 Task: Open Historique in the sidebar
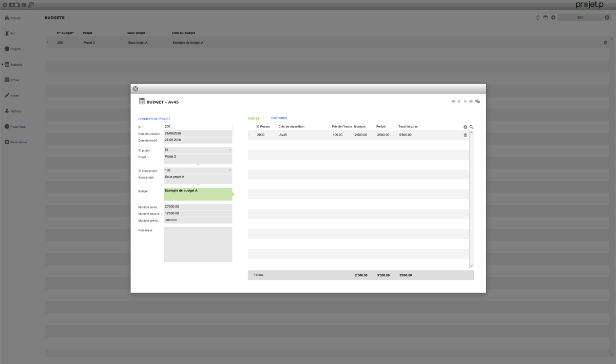point(15,126)
